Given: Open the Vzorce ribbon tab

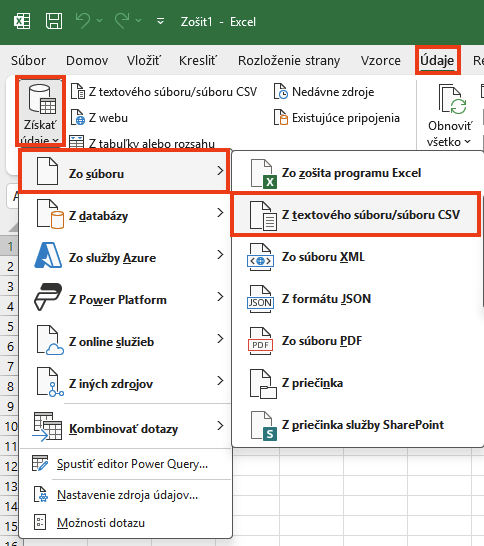Looking at the screenshot, I should [381, 61].
